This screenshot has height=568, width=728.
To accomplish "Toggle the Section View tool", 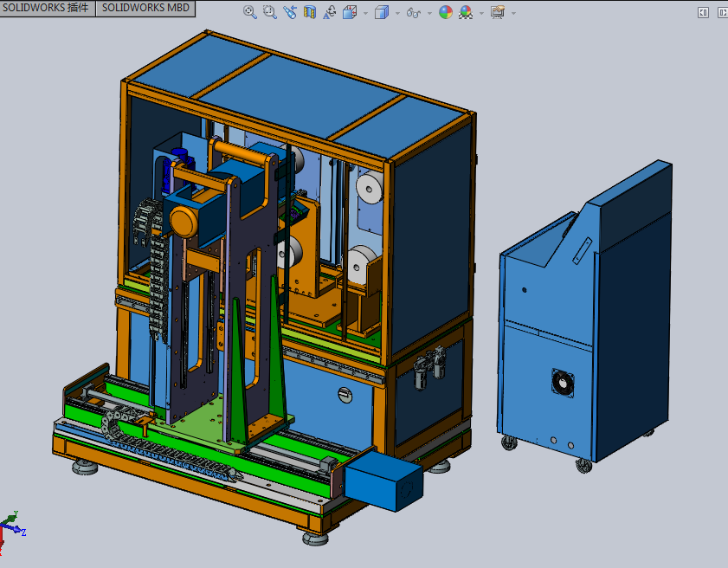I will coord(309,12).
